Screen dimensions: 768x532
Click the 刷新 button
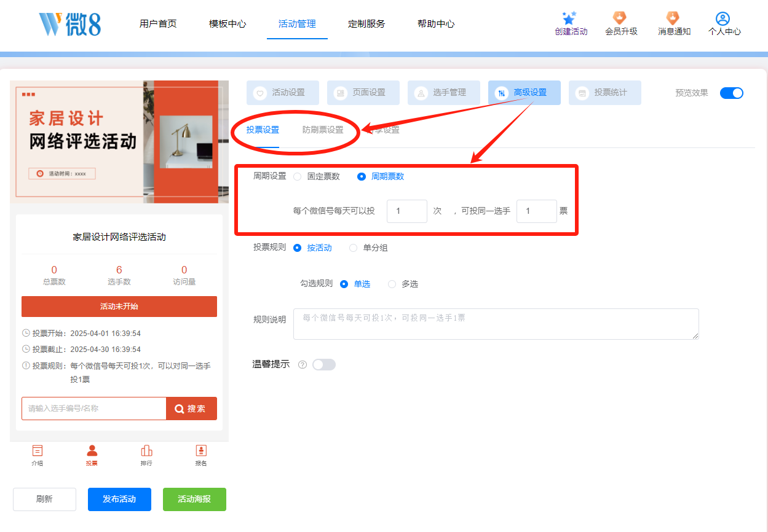pos(44,499)
